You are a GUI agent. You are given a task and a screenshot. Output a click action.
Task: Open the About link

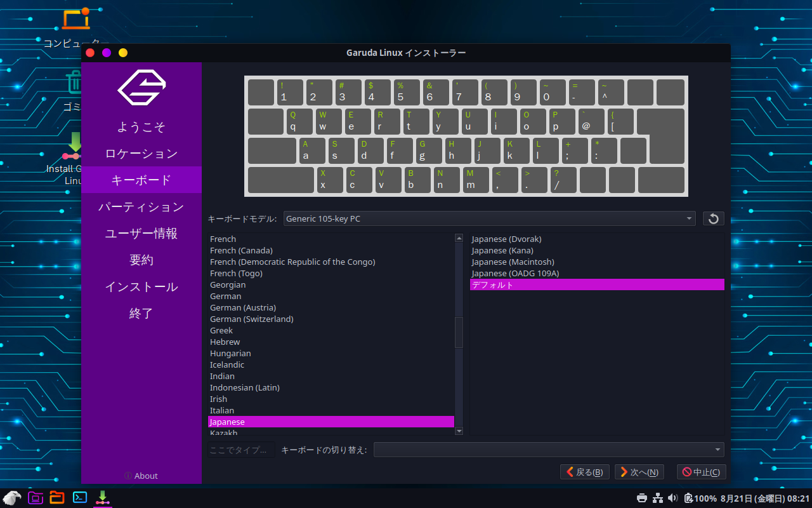tap(141, 476)
